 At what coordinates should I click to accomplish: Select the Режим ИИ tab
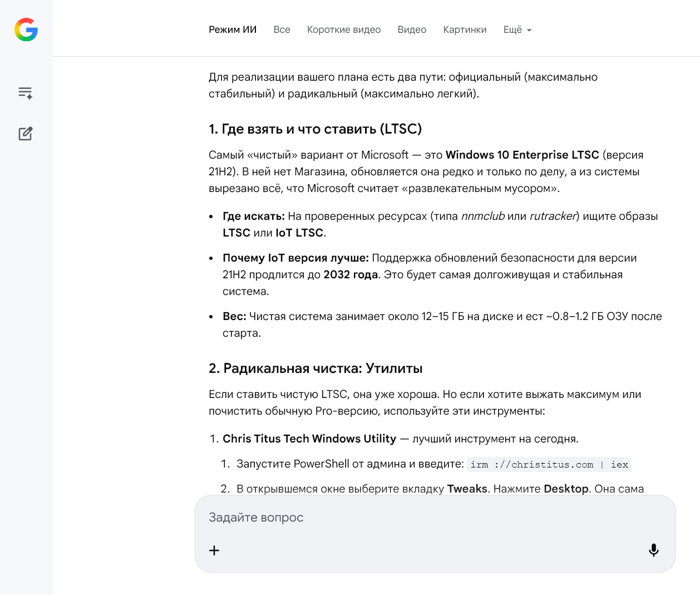coord(233,29)
